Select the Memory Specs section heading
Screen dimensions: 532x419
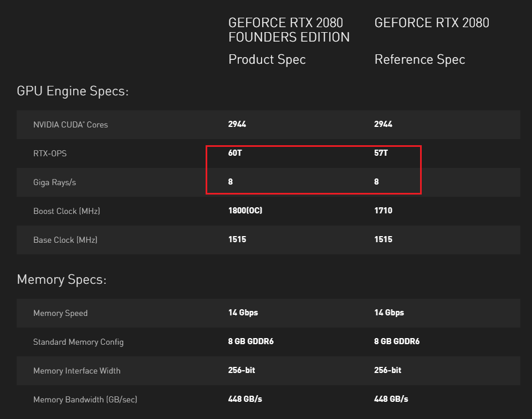click(x=62, y=279)
